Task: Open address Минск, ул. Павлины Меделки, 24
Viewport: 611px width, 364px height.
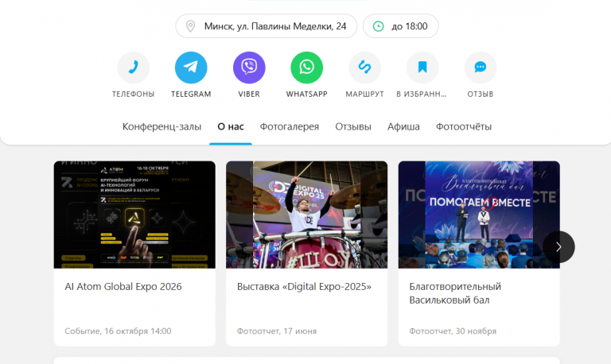Action: (267, 26)
